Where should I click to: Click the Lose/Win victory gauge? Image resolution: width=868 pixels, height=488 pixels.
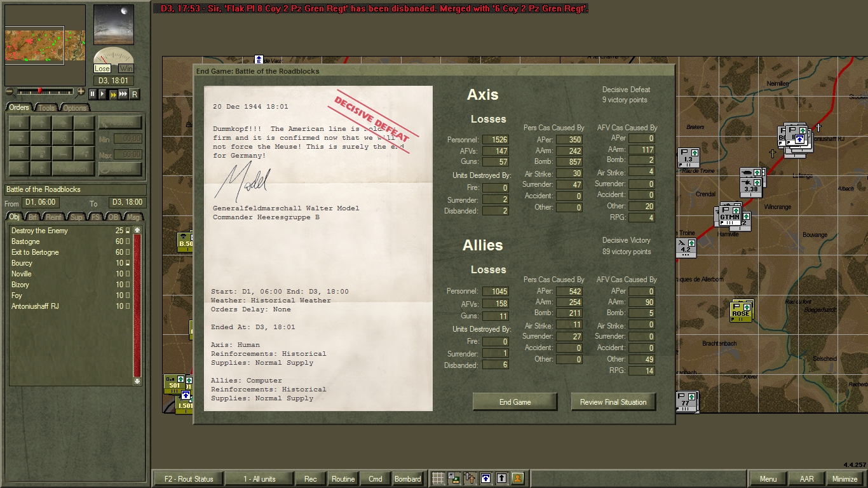tap(114, 61)
